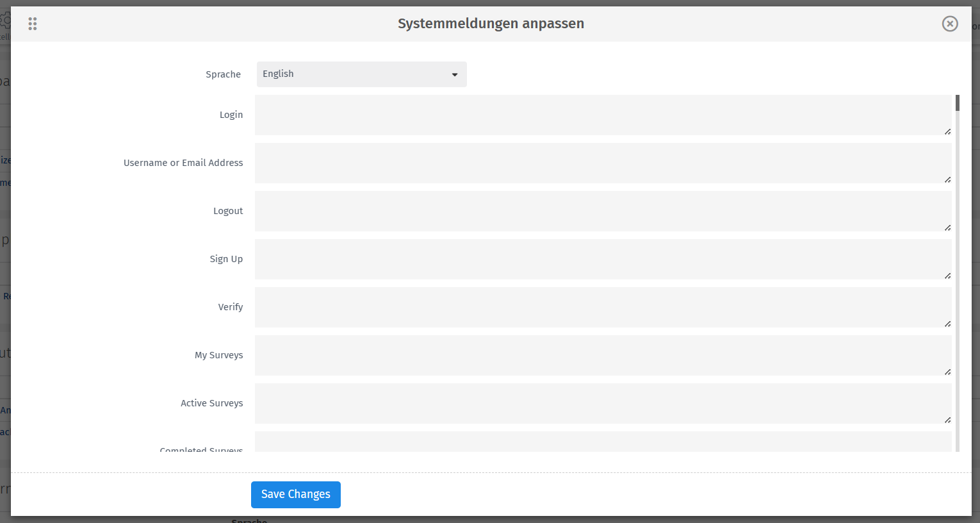
Task: Click the Username or Email Address field
Action: pos(602,163)
